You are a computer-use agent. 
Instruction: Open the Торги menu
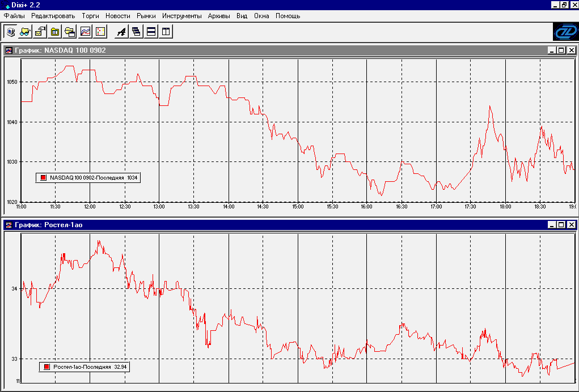(x=91, y=16)
